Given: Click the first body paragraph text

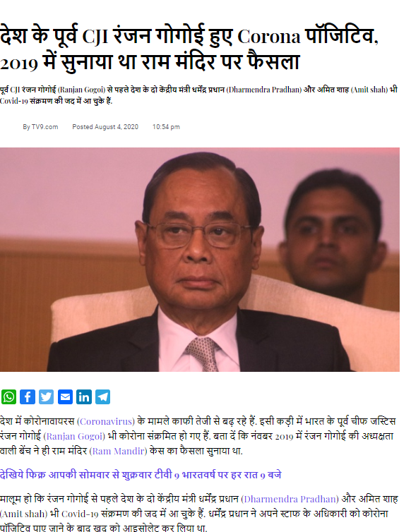Looking at the screenshot, I should click(198, 436).
